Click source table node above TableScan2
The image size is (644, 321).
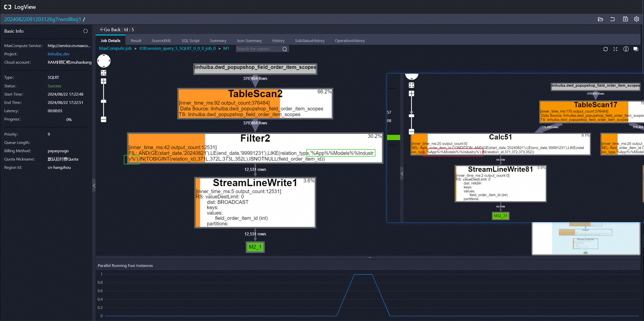click(255, 69)
